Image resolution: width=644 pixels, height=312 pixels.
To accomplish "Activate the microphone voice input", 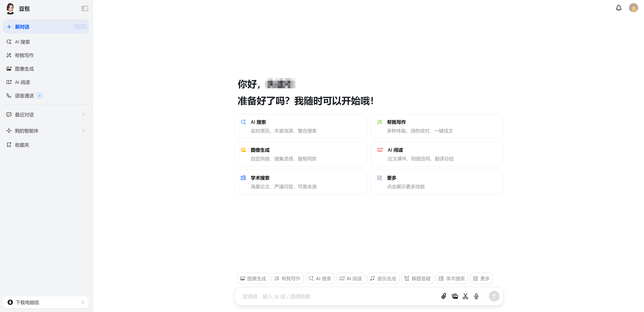I will 476,296.
